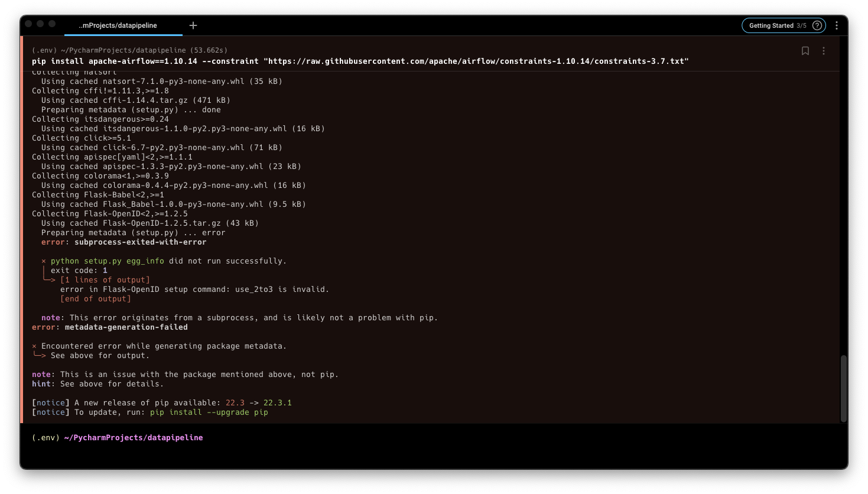Click 'Using cached itsdangerous-1.1.0' line

coord(183,129)
